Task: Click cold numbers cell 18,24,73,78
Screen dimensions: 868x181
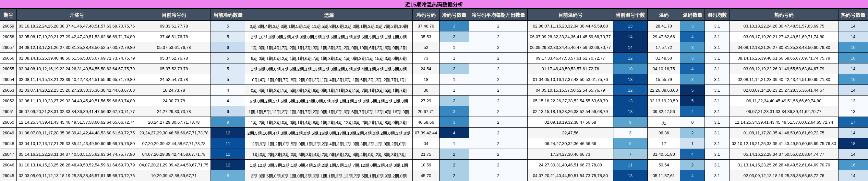Action: (174, 90)
